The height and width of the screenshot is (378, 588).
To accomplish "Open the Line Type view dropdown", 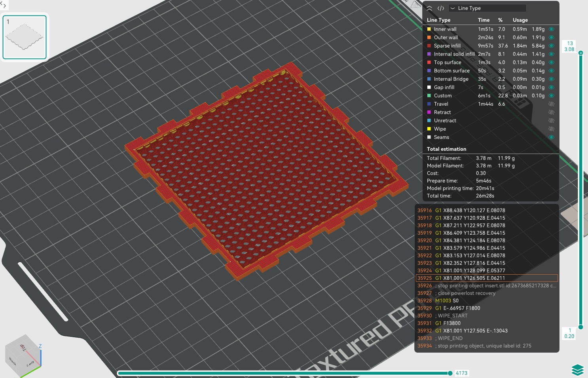I will (487, 8).
